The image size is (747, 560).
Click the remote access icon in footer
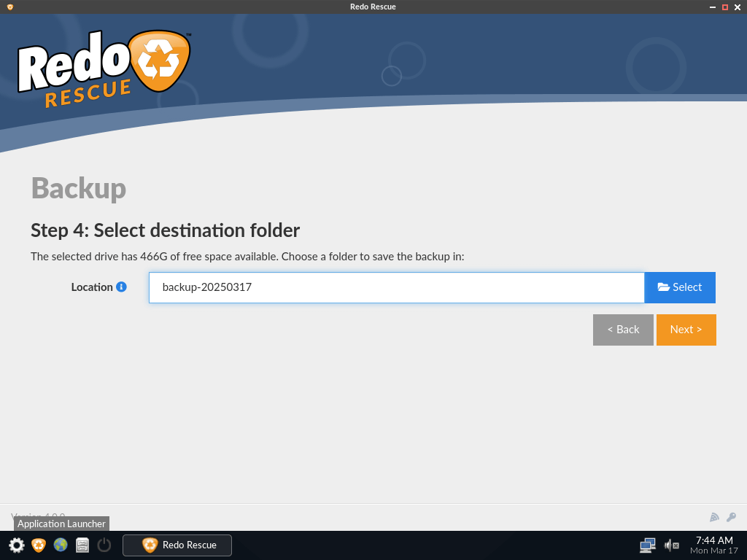[x=714, y=517]
